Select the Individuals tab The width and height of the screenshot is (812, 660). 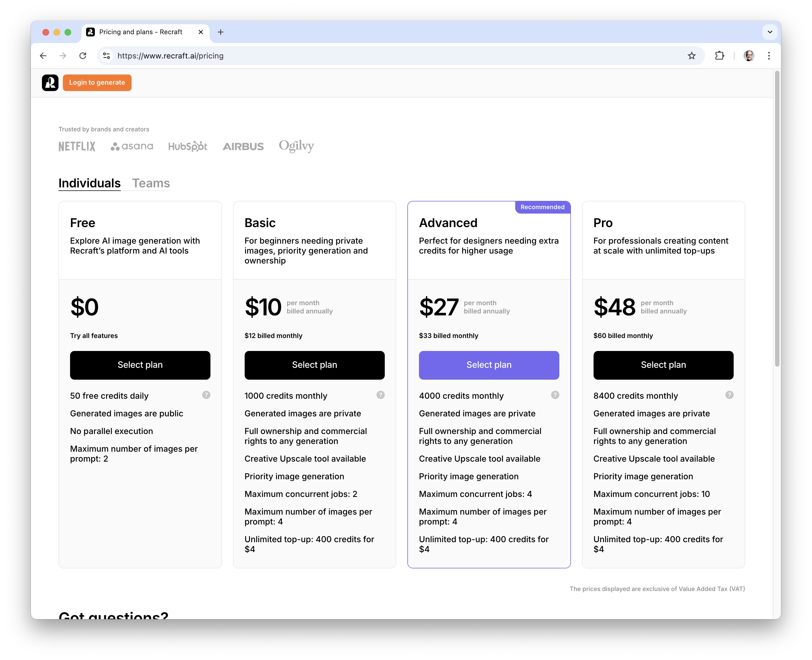(89, 183)
